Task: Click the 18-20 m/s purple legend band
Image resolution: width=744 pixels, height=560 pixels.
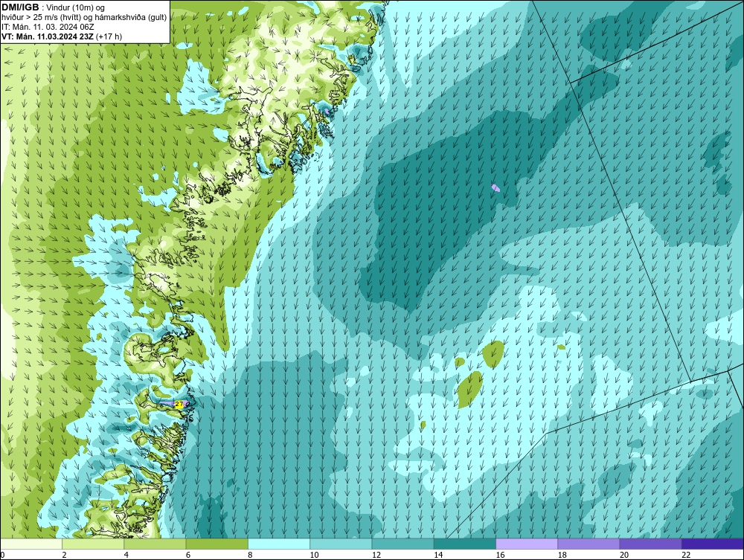Action: pyautogui.click(x=589, y=544)
